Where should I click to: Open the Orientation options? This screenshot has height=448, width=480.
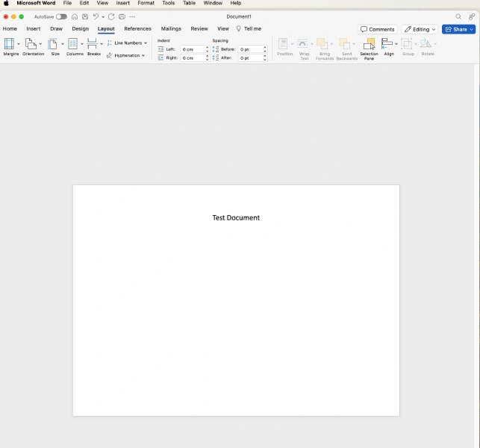(x=31, y=44)
